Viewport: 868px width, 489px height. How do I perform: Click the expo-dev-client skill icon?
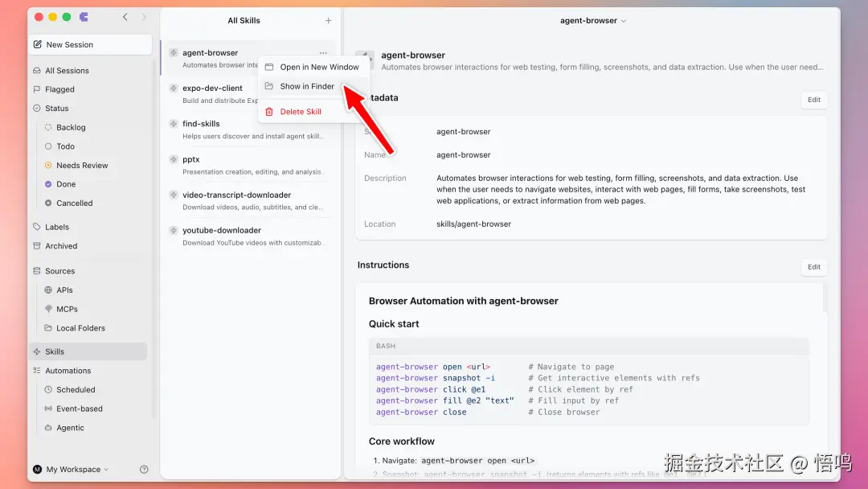click(174, 88)
